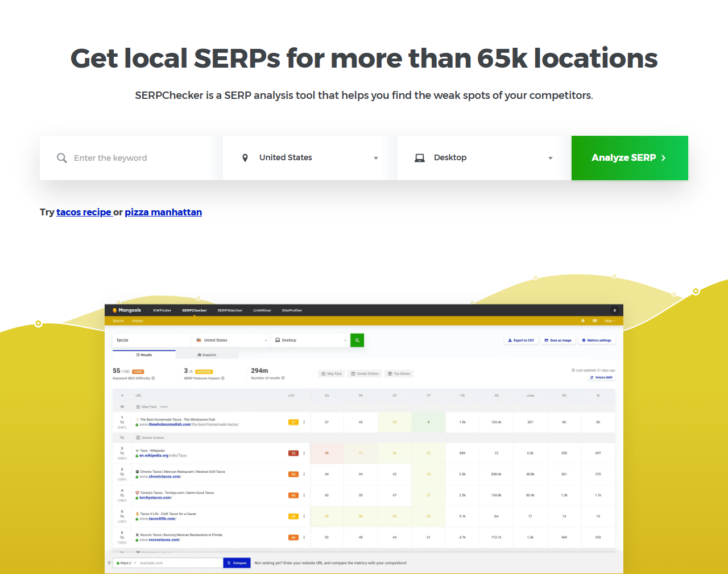Click History in the preview's yellow bar
The width and height of the screenshot is (728, 574).
138,321
